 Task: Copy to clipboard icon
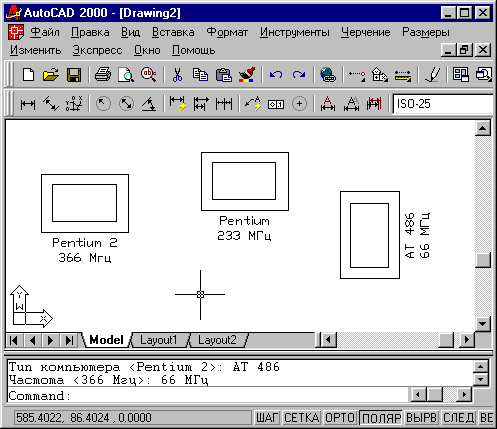200,75
